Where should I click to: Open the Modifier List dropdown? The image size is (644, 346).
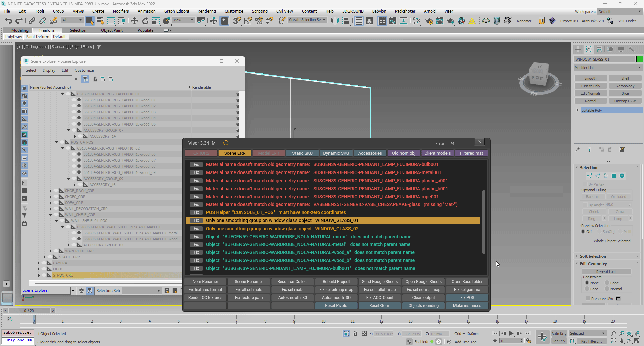pyautogui.click(x=608, y=68)
